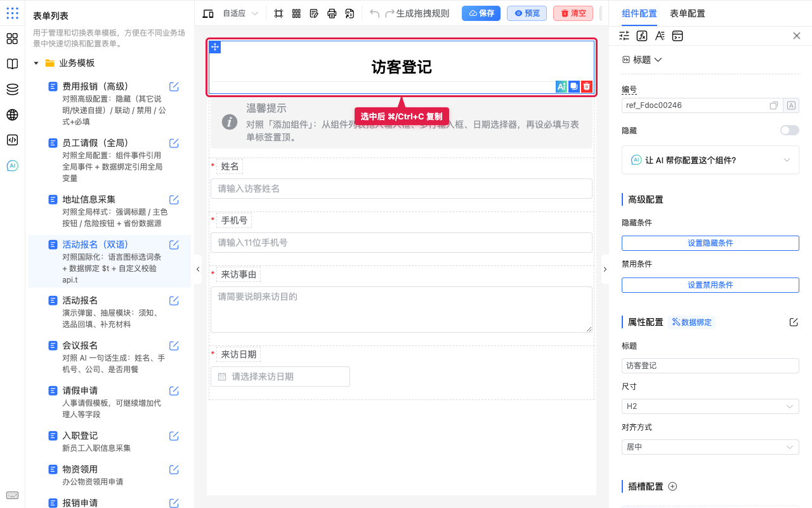This screenshot has height=508, width=812.
Task: Click the red 清空 clear button
Action: (x=573, y=13)
